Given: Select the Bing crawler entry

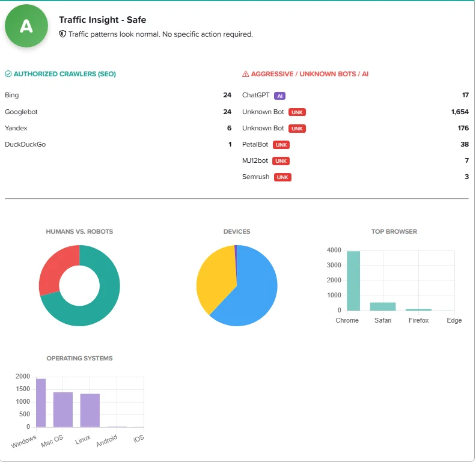Looking at the screenshot, I should click(11, 95).
